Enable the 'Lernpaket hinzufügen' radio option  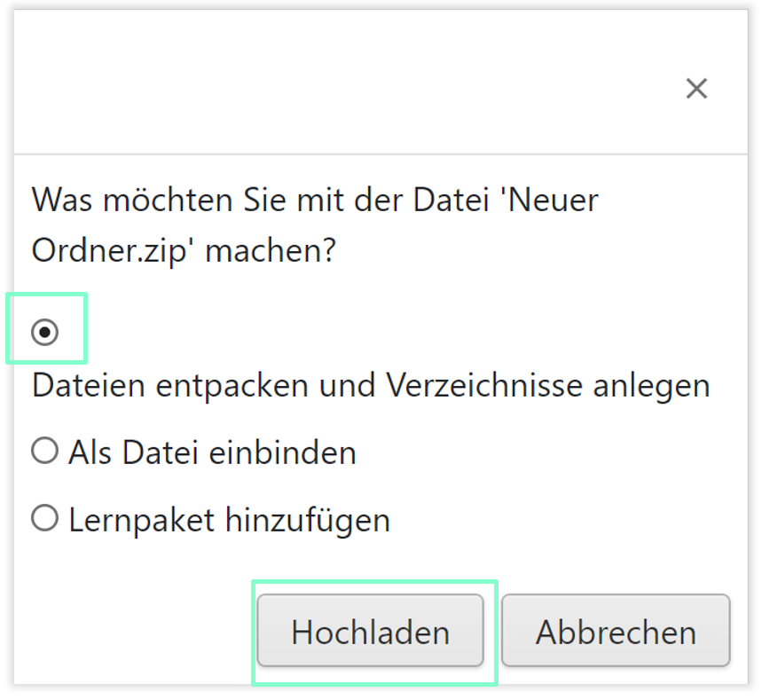(x=44, y=518)
